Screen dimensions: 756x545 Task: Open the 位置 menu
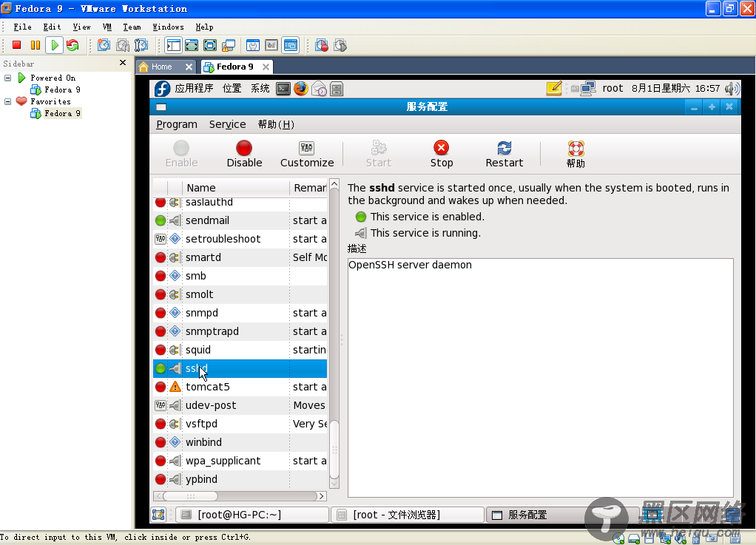(x=232, y=88)
